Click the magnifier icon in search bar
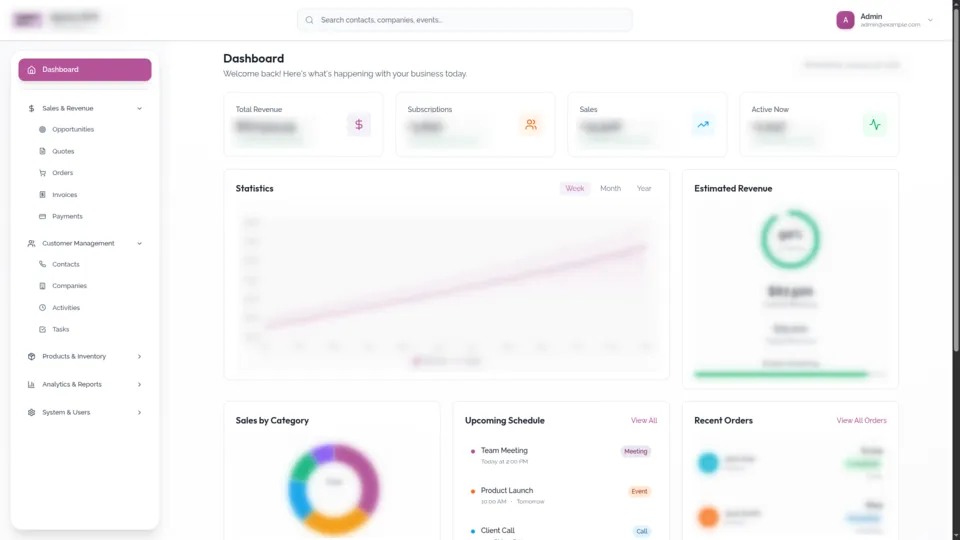 click(x=309, y=20)
